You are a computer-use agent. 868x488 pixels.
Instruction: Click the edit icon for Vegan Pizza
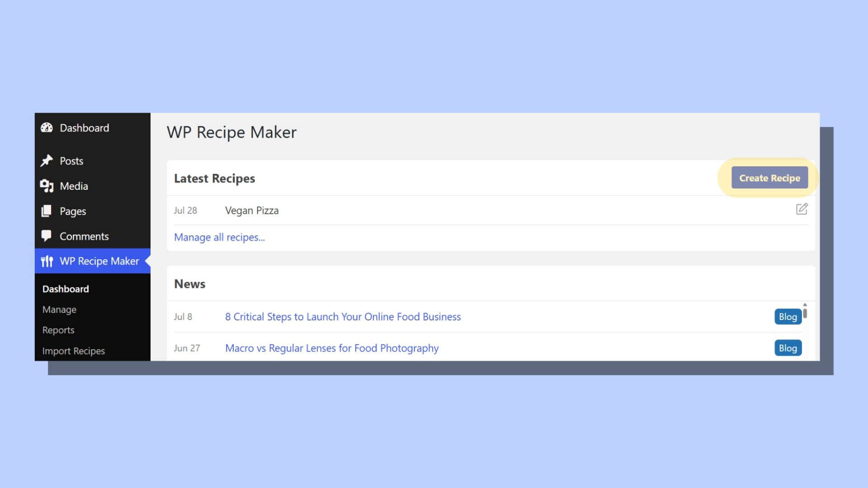pyautogui.click(x=802, y=209)
